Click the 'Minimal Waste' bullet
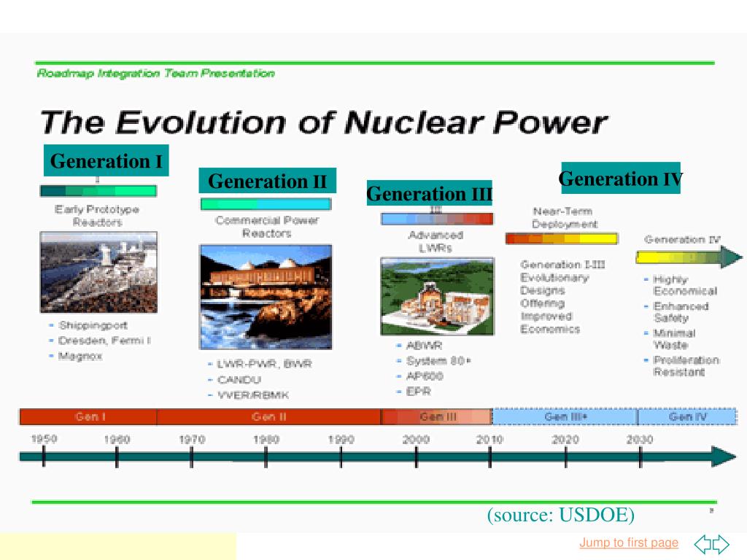The image size is (747, 560). (670, 338)
